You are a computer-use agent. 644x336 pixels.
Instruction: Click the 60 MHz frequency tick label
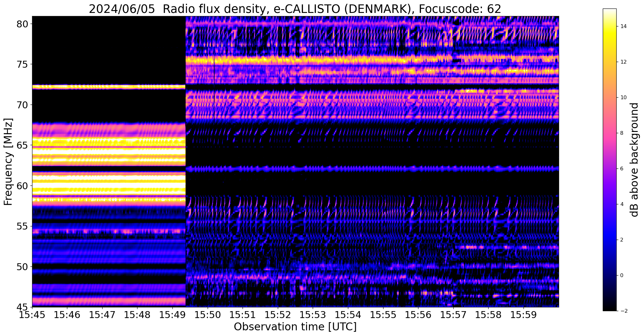tap(22, 186)
